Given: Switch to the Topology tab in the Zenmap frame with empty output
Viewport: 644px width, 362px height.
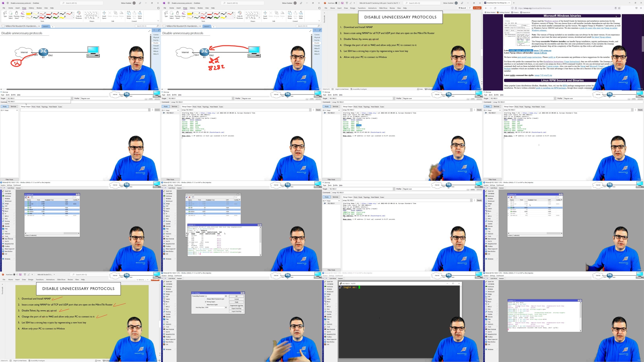Looking at the screenshot, I should click(x=44, y=107).
